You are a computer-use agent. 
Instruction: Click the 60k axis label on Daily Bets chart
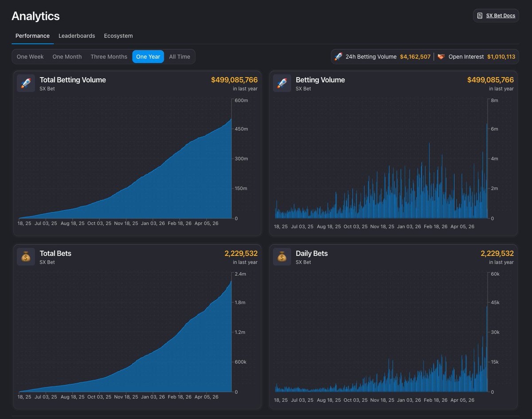495,274
